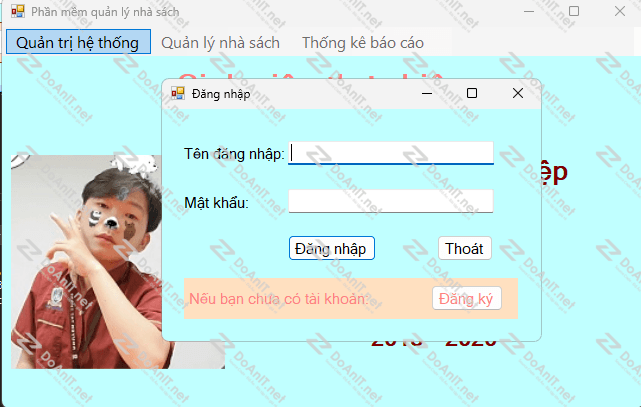Click the main window app icon

click(17, 11)
